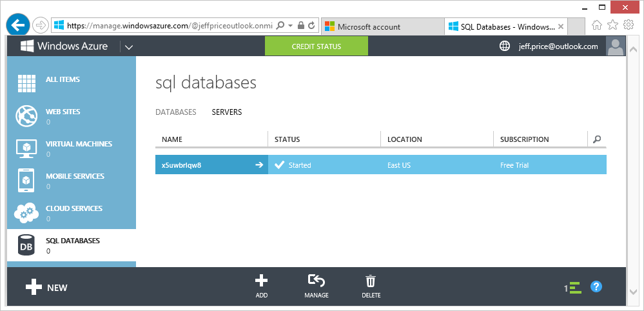Expand the address bar search dropdown arrow
This screenshot has height=311, width=644.
290,25
